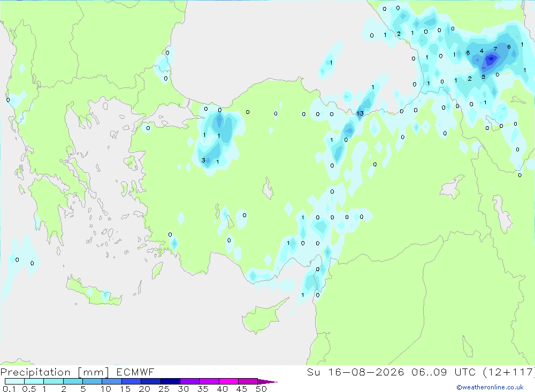Select the '4' precipitation value on the map
The width and height of the screenshot is (535, 392).
tap(481, 51)
